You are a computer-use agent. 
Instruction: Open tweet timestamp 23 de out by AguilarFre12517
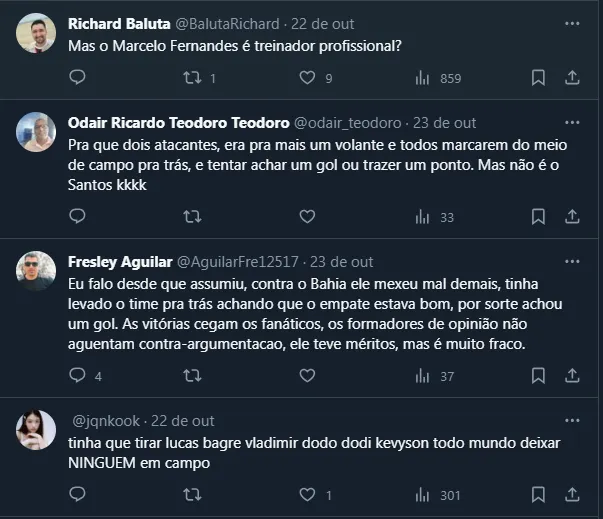click(342, 262)
